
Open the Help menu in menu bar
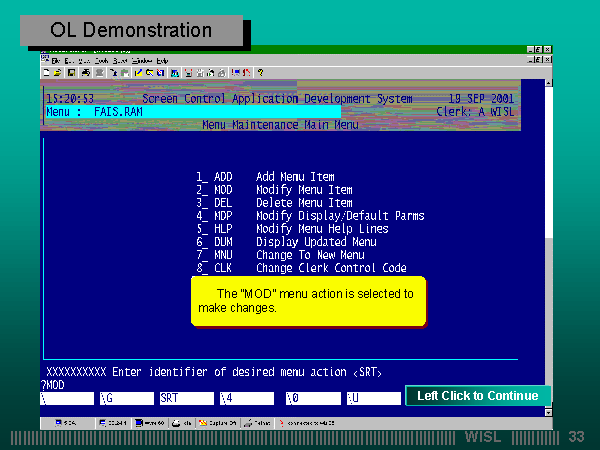161,61
